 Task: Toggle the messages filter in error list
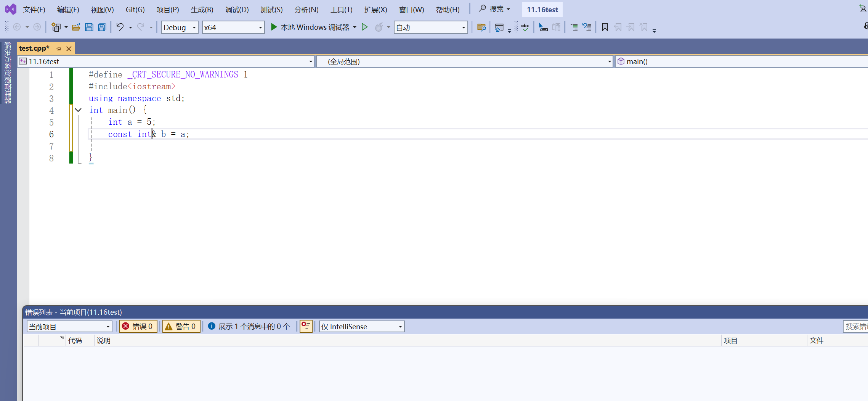[x=249, y=326]
